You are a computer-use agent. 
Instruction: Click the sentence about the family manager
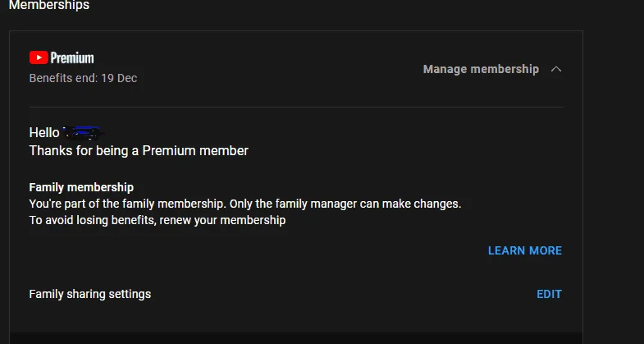245,204
